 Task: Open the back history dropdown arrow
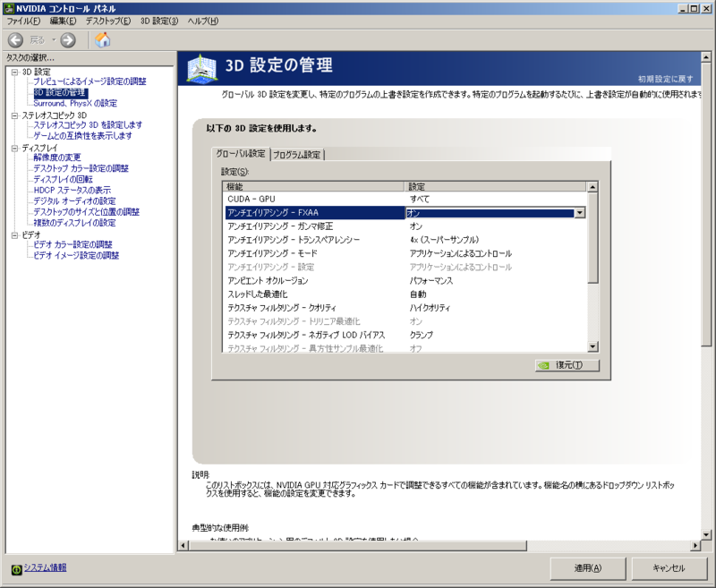pos(54,40)
